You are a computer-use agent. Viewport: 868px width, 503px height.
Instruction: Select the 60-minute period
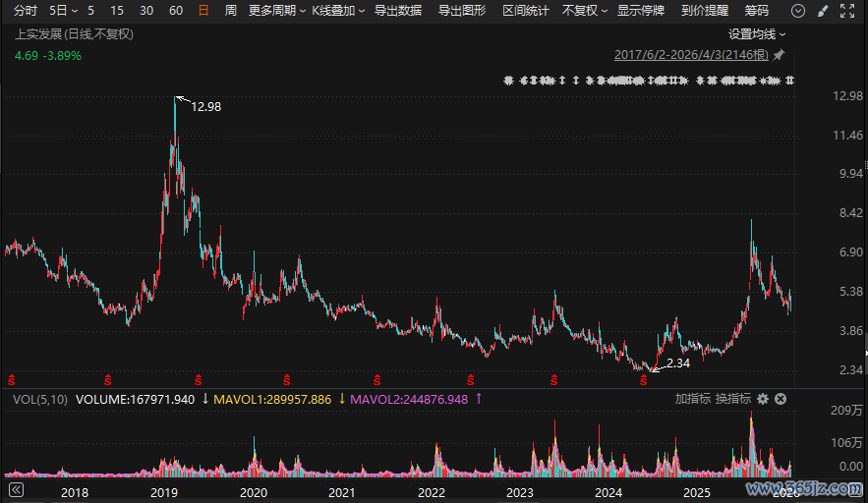click(x=176, y=11)
